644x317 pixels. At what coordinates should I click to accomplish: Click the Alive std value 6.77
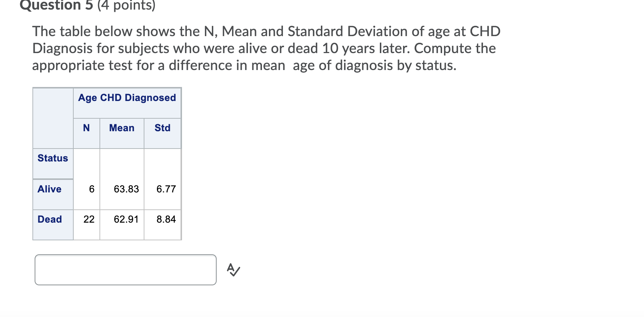click(166, 189)
